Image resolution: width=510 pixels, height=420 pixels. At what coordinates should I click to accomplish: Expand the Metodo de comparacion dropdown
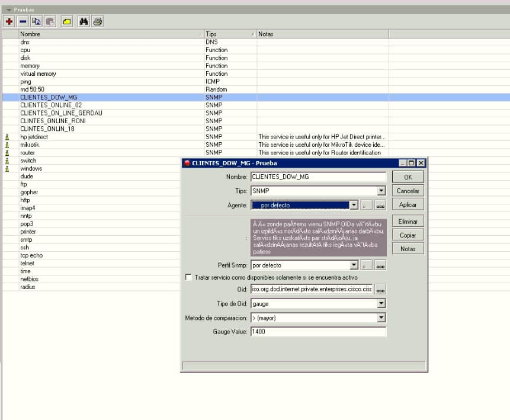pos(381,318)
